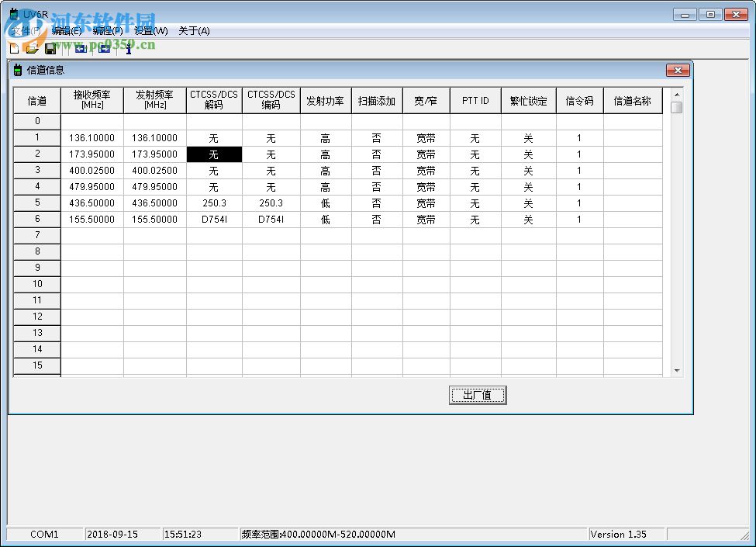This screenshot has width=756, height=547.
Task: Click the 无 PTT ID cell in channel 6
Action: tap(475, 220)
